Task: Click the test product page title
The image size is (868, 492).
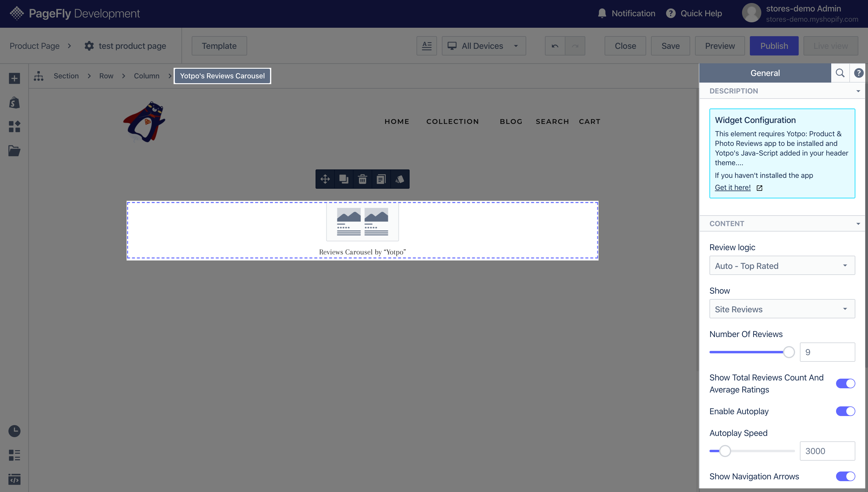Action: tap(132, 46)
